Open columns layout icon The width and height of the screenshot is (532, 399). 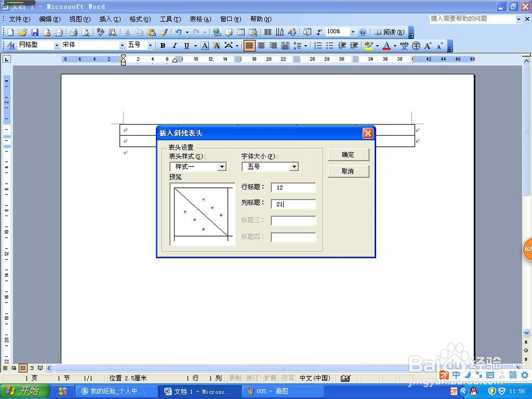(268, 32)
